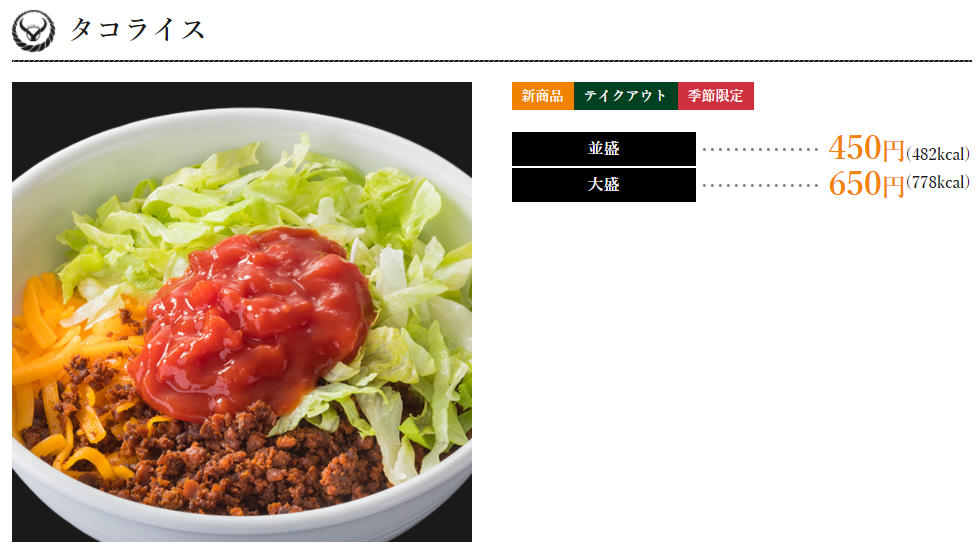
Task: Select the orange 新商品 tag
Action: point(543,96)
